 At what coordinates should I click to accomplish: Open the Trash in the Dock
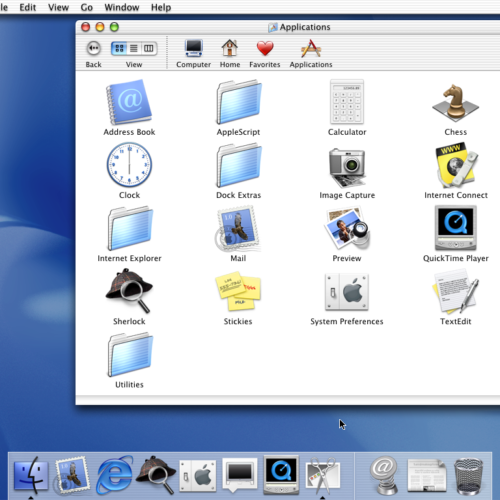tap(469, 476)
